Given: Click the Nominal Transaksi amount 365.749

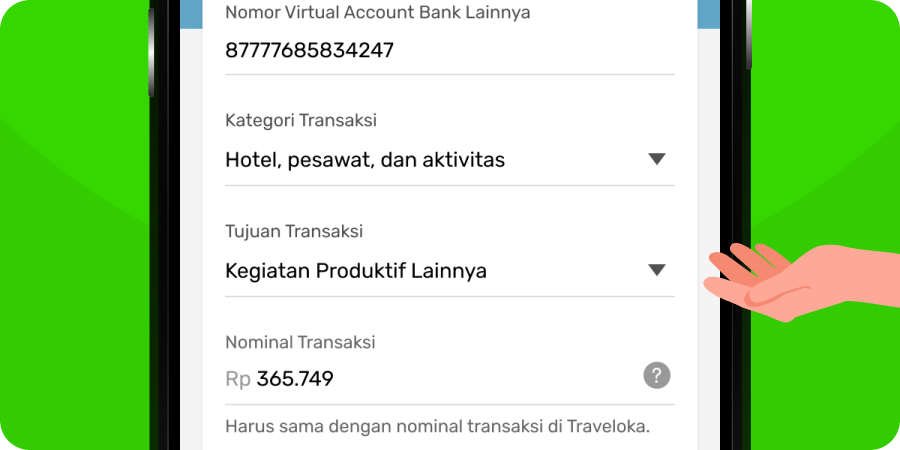Looking at the screenshot, I should pyautogui.click(x=295, y=379).
